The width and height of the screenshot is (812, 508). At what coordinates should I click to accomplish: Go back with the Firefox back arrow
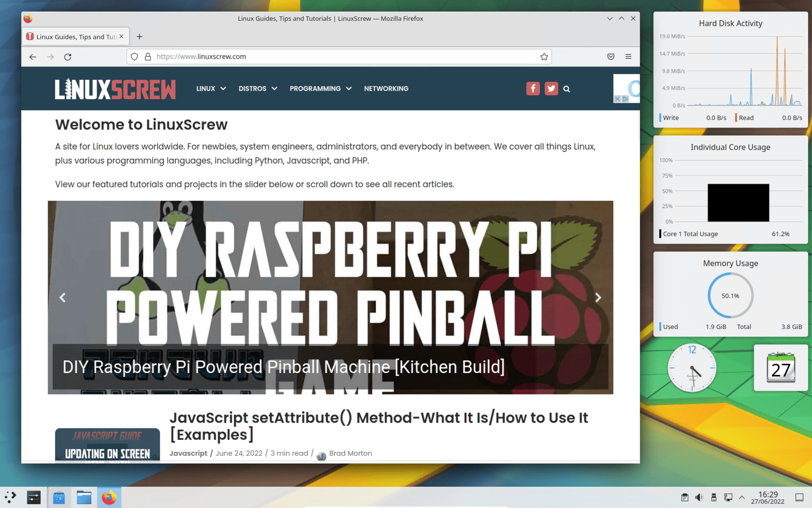33,57
